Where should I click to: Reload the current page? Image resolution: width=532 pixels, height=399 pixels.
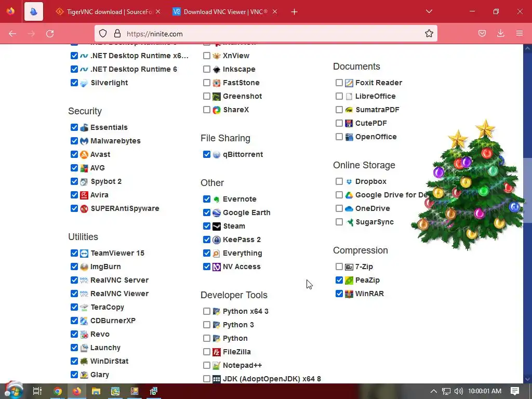point(50,33)
